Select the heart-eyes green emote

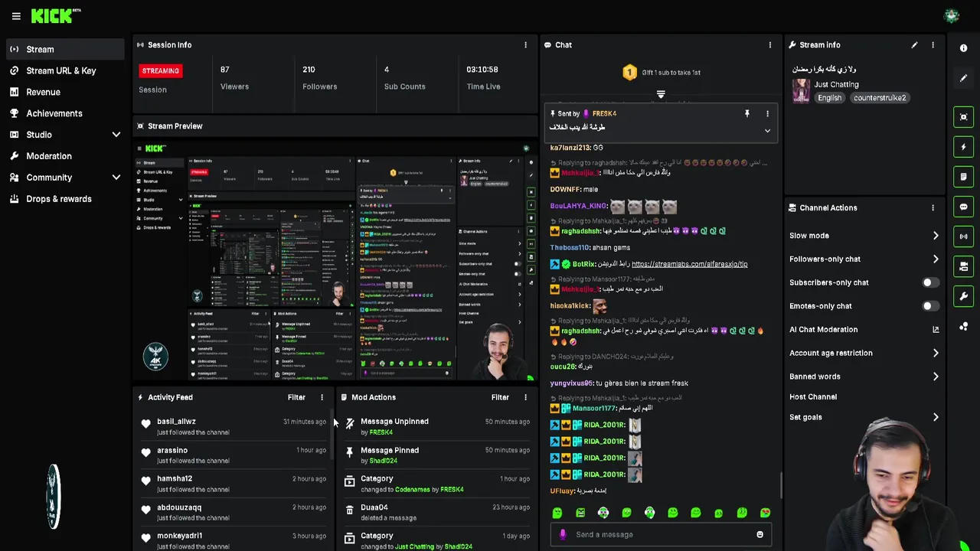coord(765,513)
